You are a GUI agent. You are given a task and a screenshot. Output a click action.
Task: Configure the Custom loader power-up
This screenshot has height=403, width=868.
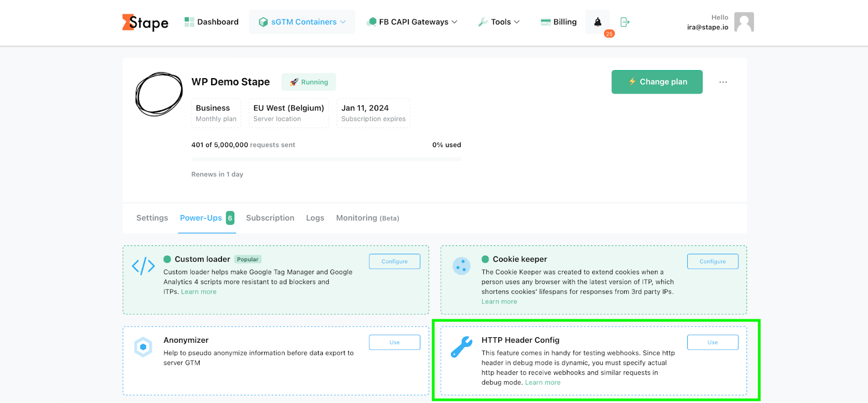(394, 261)
